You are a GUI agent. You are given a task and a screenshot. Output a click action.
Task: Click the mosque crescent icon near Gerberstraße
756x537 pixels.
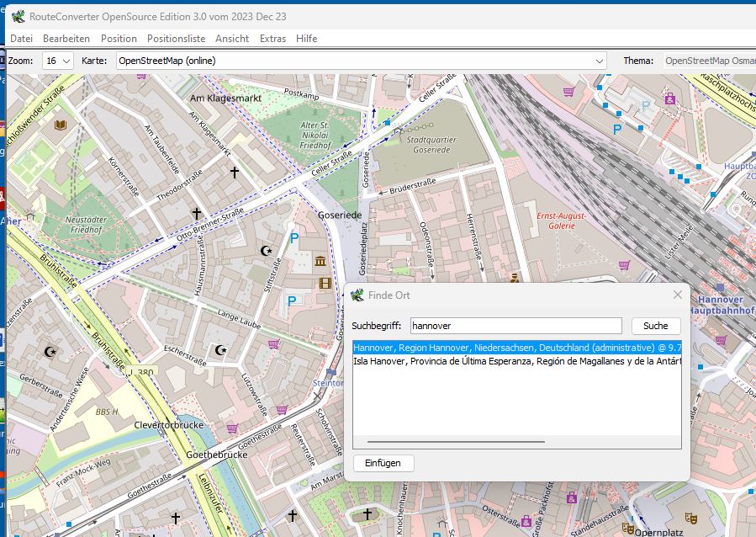51,351
